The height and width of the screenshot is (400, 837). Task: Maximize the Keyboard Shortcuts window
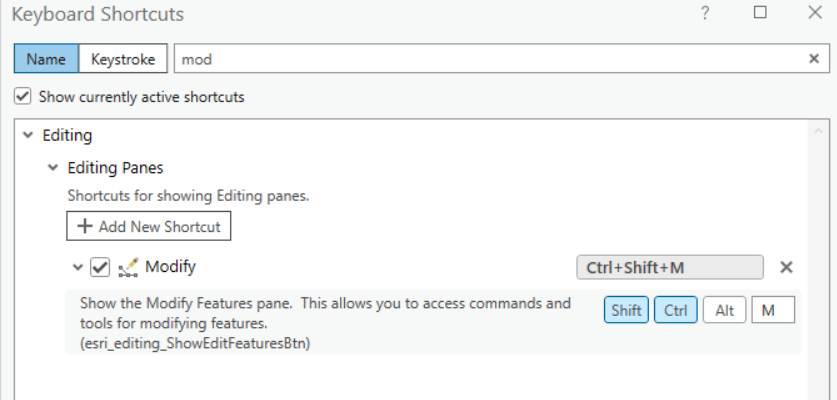(760, 14)
